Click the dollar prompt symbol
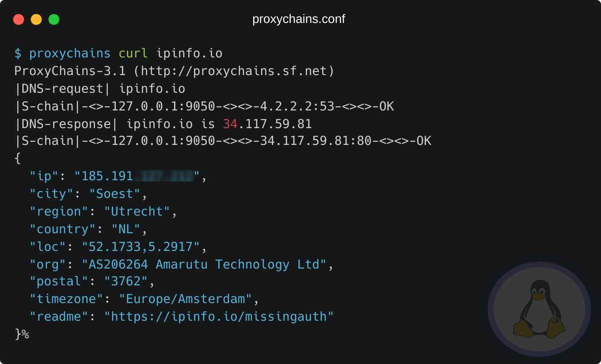 point(18,54)
